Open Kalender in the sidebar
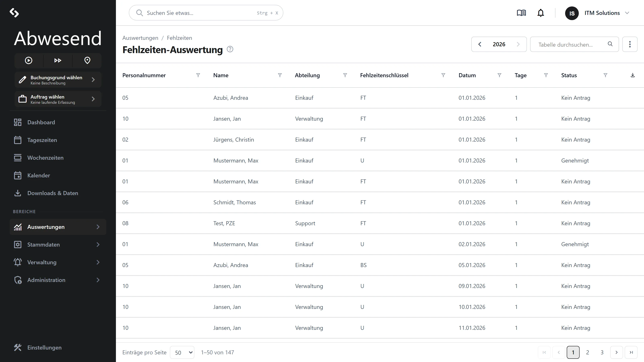This screenshot has height=362, width=644. click(x=58, y=175)
